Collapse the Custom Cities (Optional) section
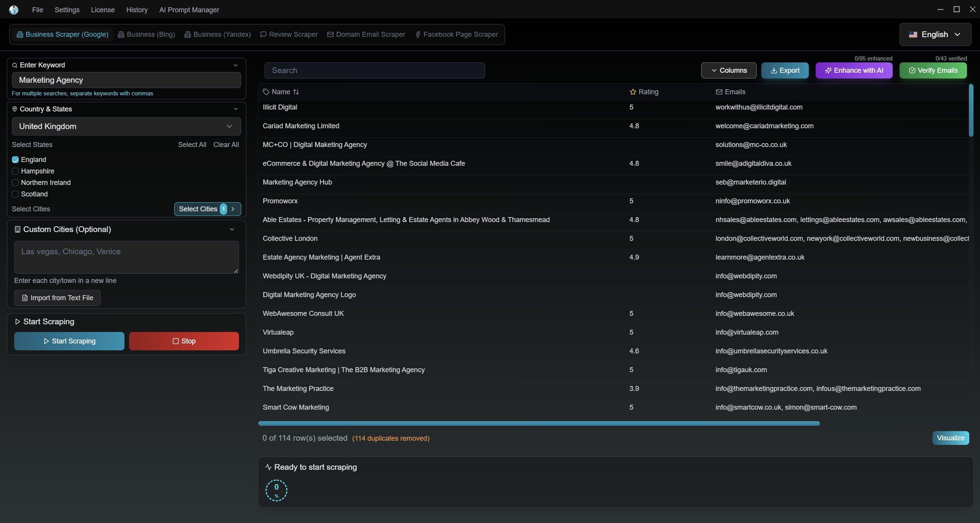This screenshot has height=523, width=980. 232,229
